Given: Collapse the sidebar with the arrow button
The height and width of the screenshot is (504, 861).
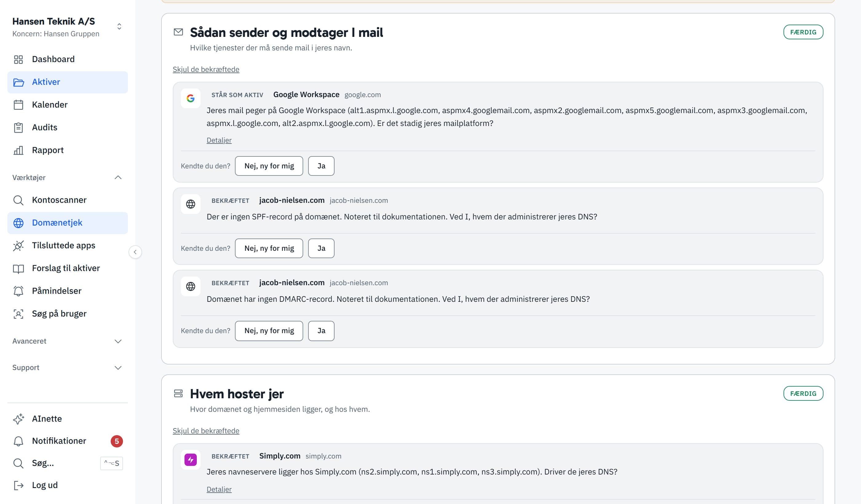Looking at the screenshot, I should pos(135,252).
